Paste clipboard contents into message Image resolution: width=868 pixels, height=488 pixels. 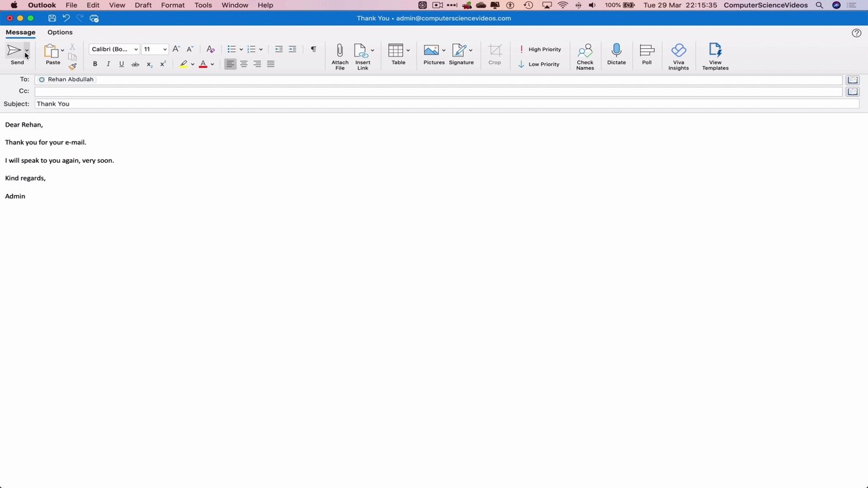(x=52, y=54)
